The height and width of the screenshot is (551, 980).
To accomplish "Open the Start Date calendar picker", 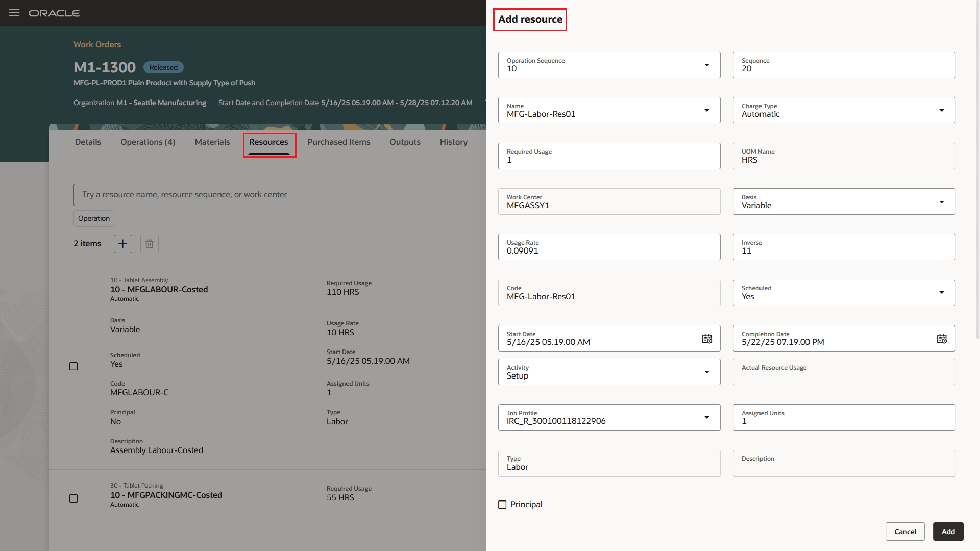I will [707, 338].
